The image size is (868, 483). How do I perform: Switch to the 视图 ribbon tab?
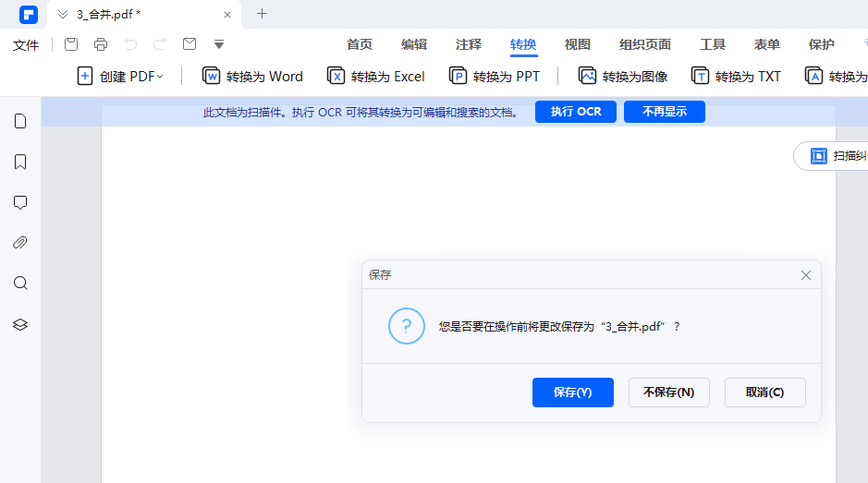pyautogui.click(x=578, y=44)
